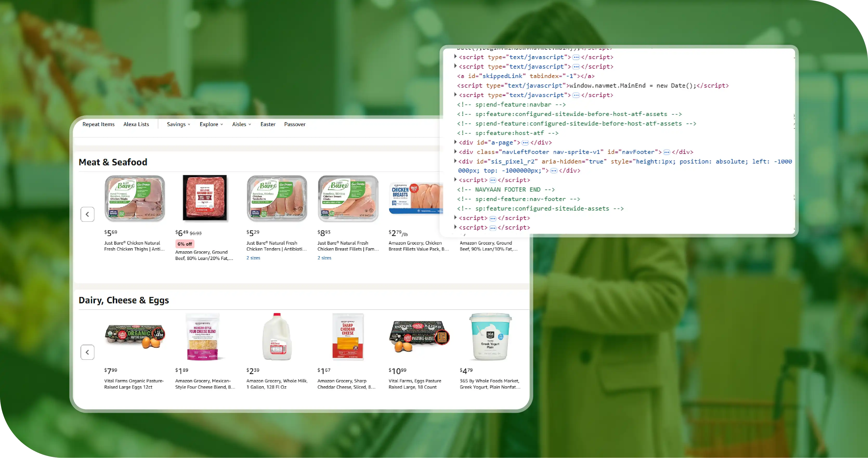Click Ground Beef 80% Lean/20% Fat title
Image resolution: width=868 pixels, height=458 pixels.
pos(204,255)
